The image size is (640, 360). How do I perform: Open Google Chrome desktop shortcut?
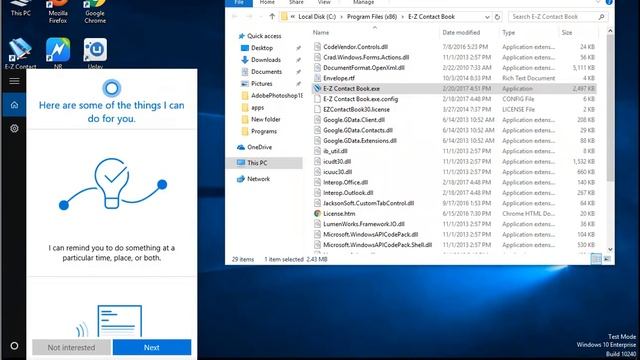(95, 11)
